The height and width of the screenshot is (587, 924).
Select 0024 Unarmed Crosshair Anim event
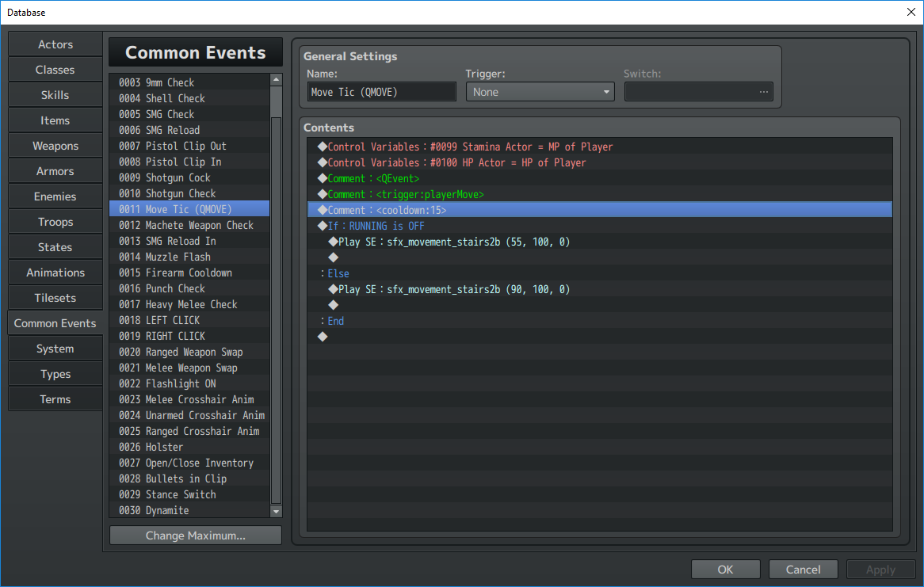tap(189, 416)
